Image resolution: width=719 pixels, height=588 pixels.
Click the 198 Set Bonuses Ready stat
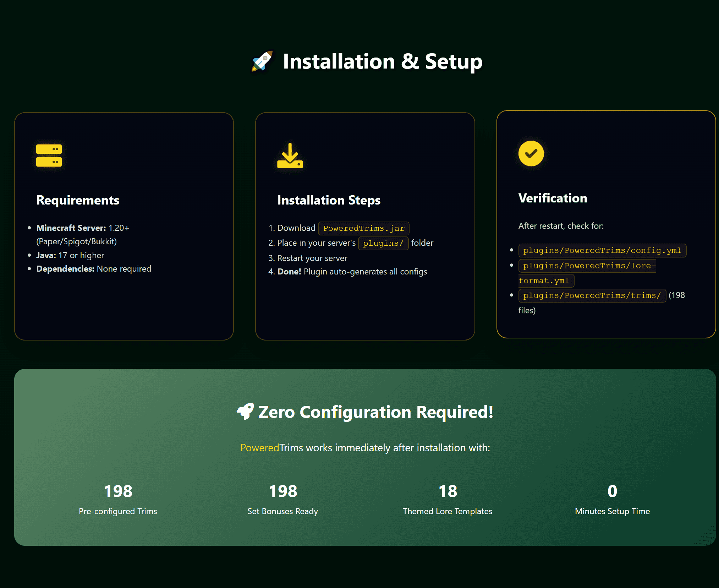283,499
